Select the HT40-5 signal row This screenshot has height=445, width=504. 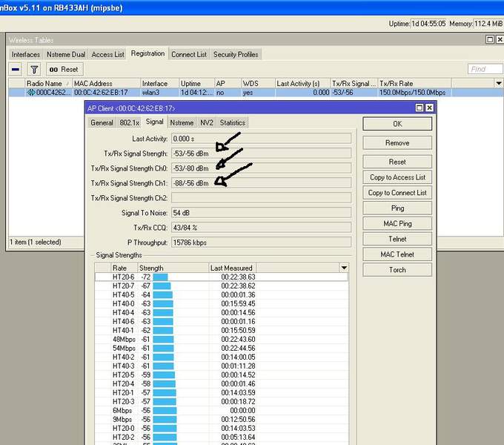[222, 294]
